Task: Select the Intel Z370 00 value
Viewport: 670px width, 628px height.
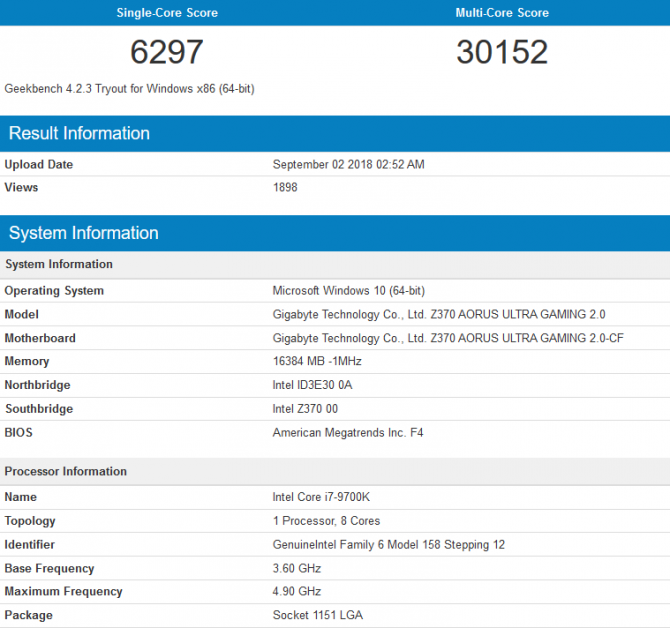Action: (x=305, y=409)
